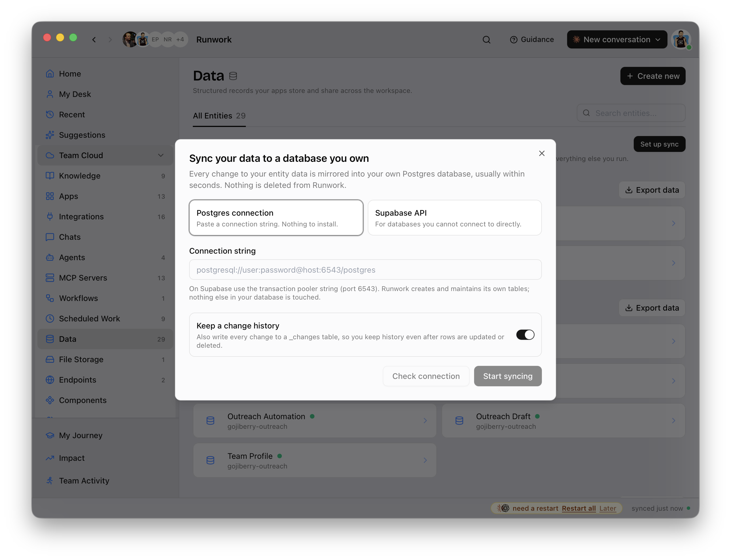This screenshot has width=731, height=560.
Task: Click the Workflows icon
Action: tap(50, 298)
